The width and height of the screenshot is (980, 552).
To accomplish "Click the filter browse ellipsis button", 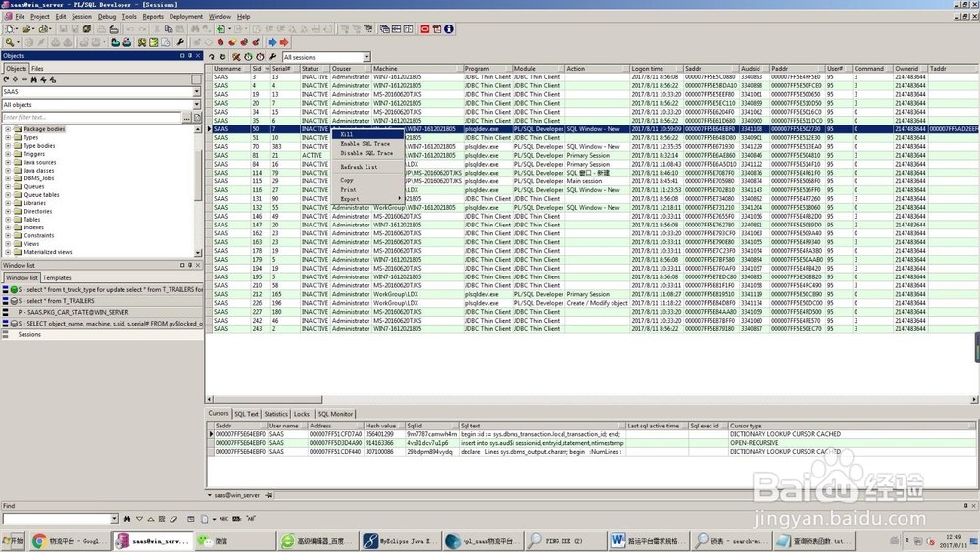I will pos(186,117).
